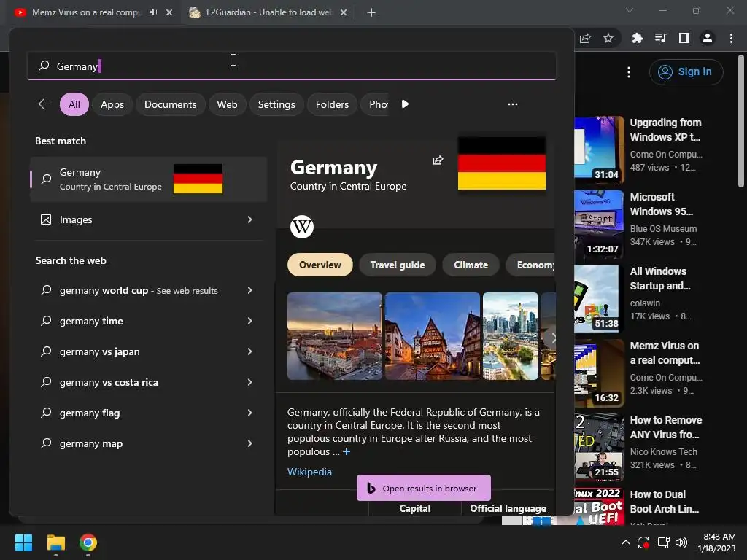747x560 pixels.
Task: Select the Folders filter tab
Action: click(332, 104)
